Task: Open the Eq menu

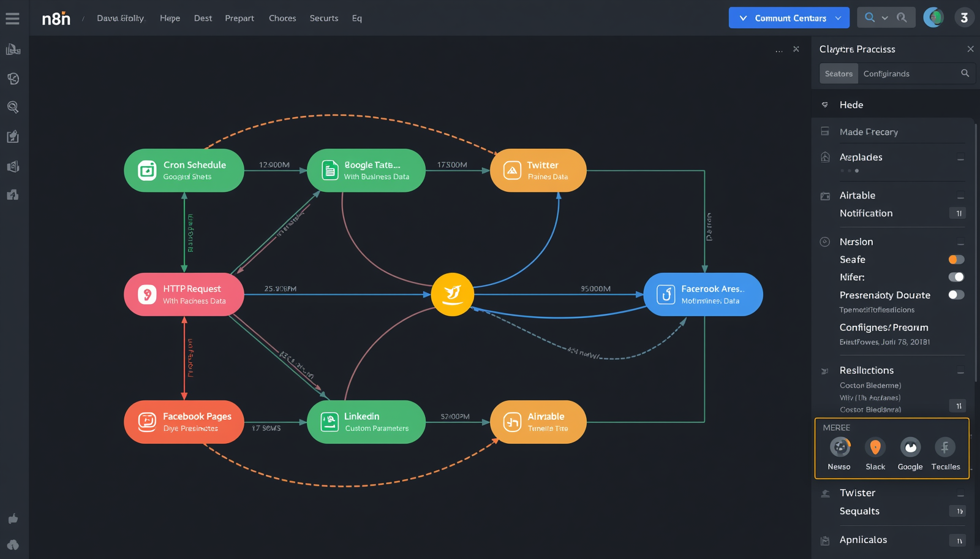Action: pos(357,18)
